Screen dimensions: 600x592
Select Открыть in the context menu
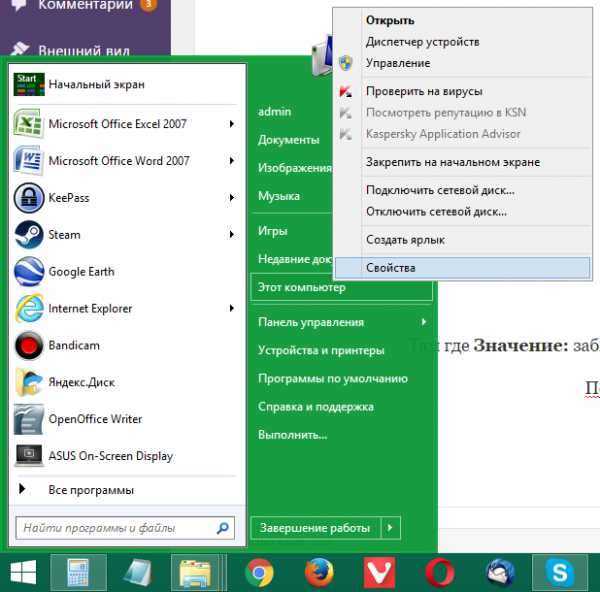(464, 20)
